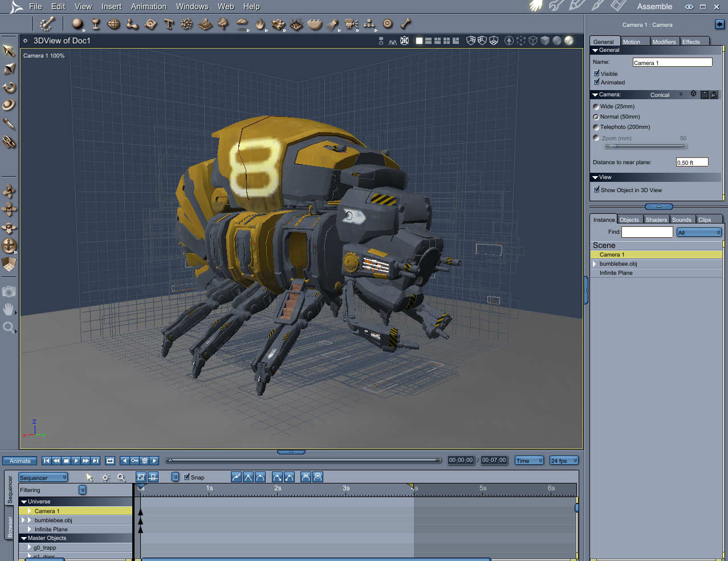Expand bumblebee.obj in Scene list
The width and height of the screenshot is (728, 561).
pyautogui.click(x=595, y=264)
